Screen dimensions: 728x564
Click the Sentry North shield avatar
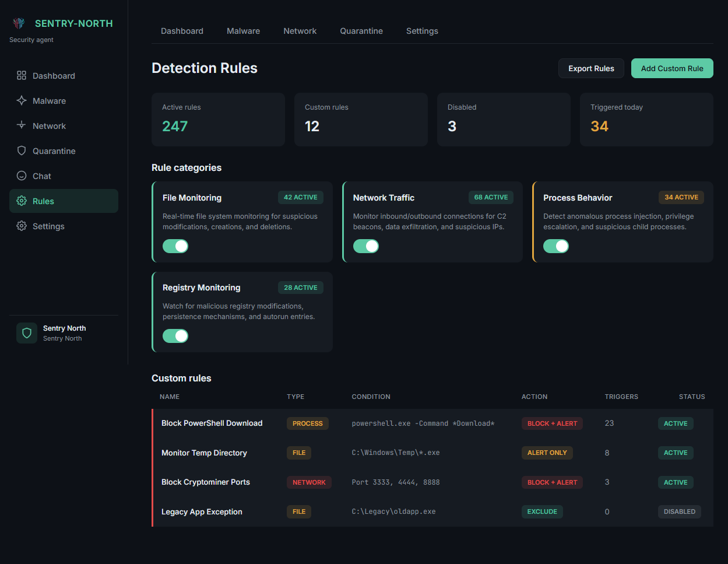coord(27,333)
